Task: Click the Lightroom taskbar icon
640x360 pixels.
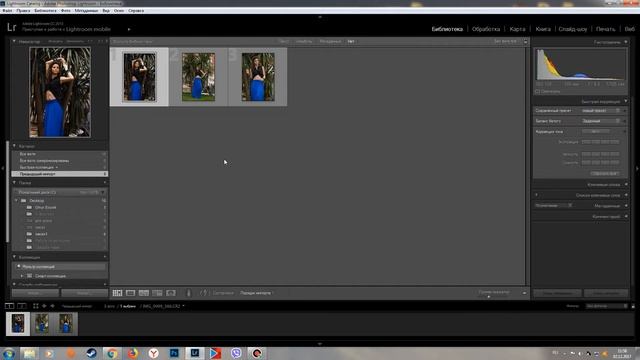Action: point(195,353)
